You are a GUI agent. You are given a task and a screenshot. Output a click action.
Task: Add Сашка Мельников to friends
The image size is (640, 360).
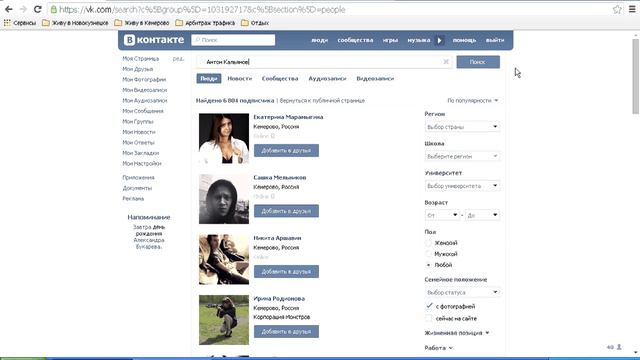[x=286, y=211]
